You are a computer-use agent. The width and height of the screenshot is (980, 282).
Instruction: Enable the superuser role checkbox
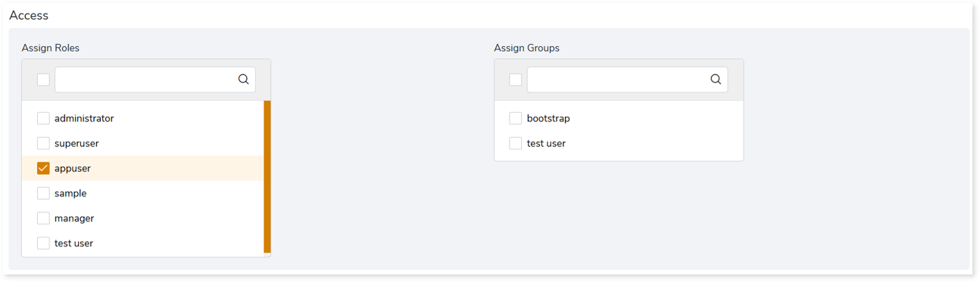[43, 143]
